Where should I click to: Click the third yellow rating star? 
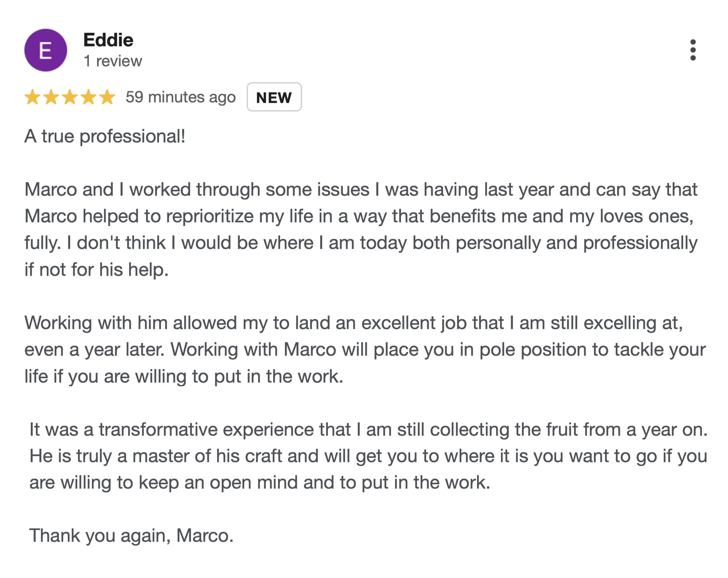point(70,97)
